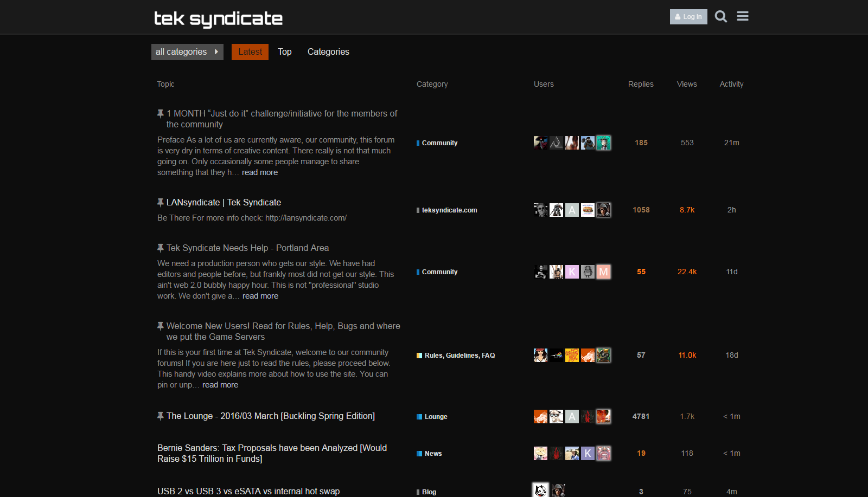The image size is (868, 497).
Task: Open the search magnifier icon
Action: 720,17
